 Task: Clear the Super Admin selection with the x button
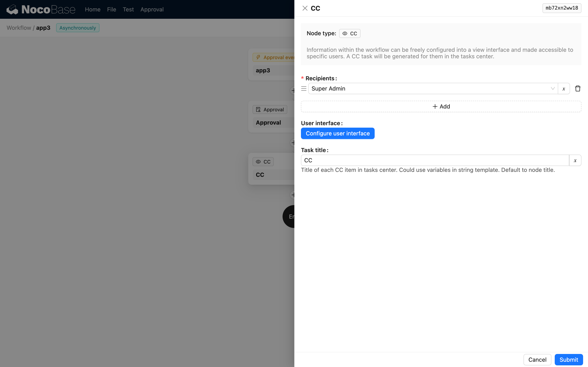click(564, 88)
